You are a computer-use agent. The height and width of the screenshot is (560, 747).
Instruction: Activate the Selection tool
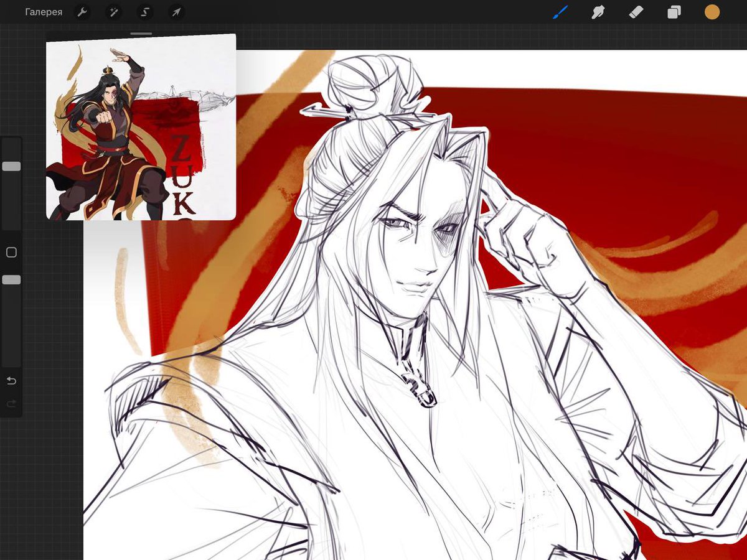pyautogui.click(x=145, y=12)
